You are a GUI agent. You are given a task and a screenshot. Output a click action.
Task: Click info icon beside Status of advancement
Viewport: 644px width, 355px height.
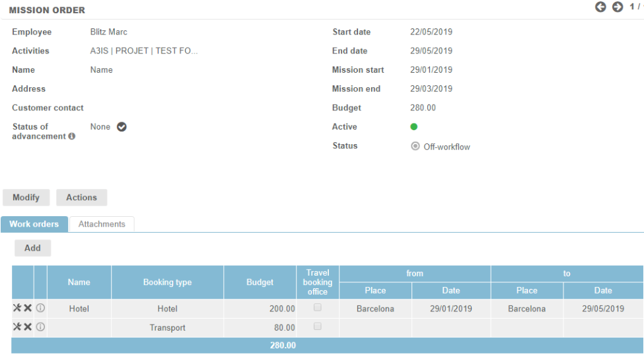pos(72,137)
